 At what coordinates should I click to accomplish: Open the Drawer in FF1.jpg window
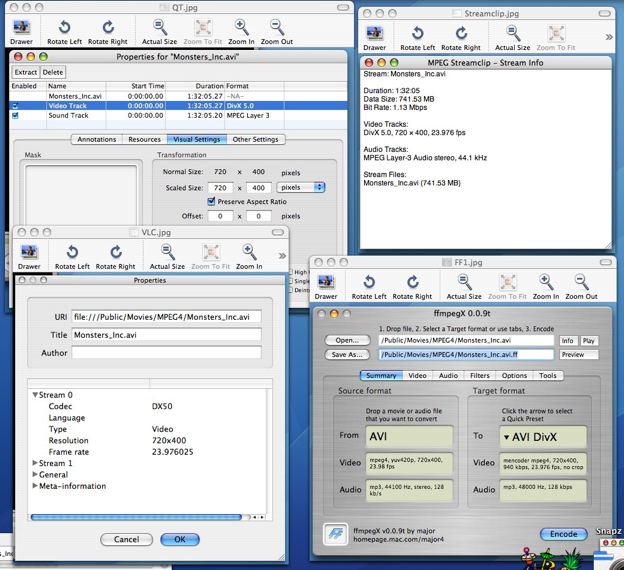point(326,287)
